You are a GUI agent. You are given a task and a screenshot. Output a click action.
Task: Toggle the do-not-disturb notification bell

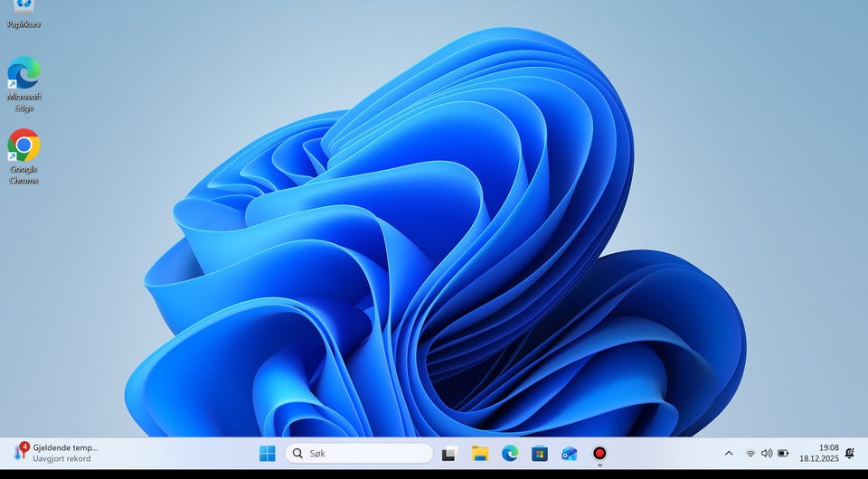[x=849, y=453]
